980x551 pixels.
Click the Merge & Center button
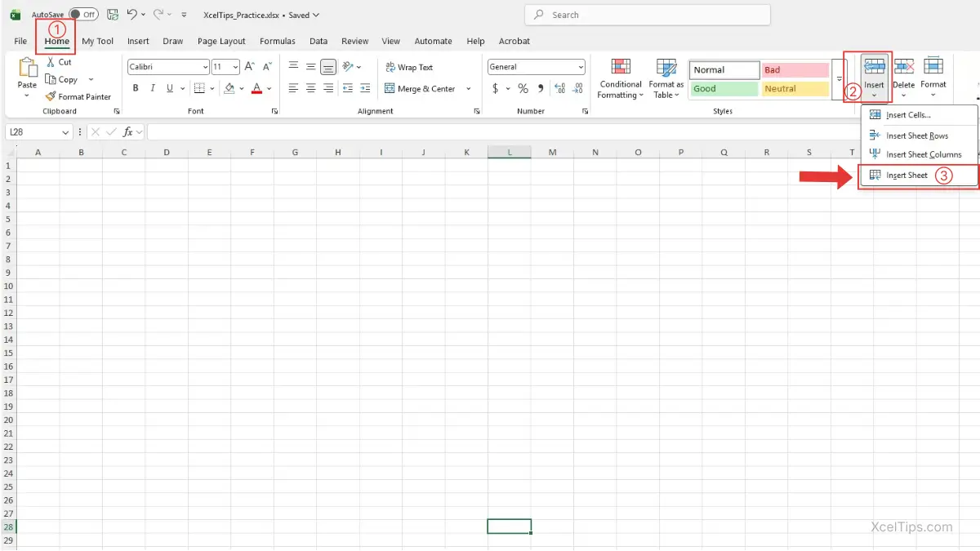point(419,88)
